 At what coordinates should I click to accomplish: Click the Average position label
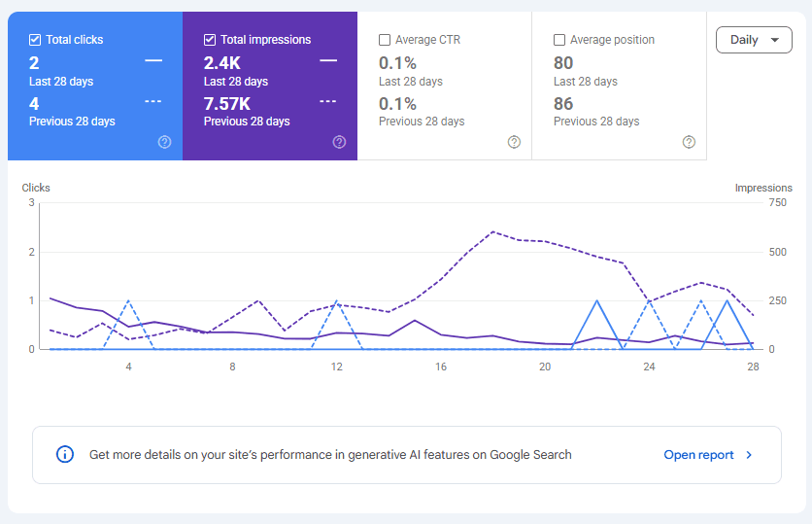click(x=612, y=40)
